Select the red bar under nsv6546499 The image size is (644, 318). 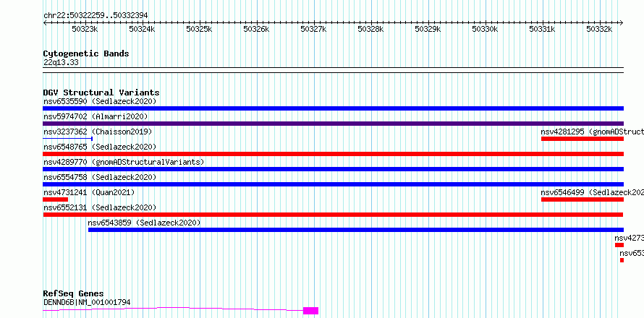coord(582,199)
